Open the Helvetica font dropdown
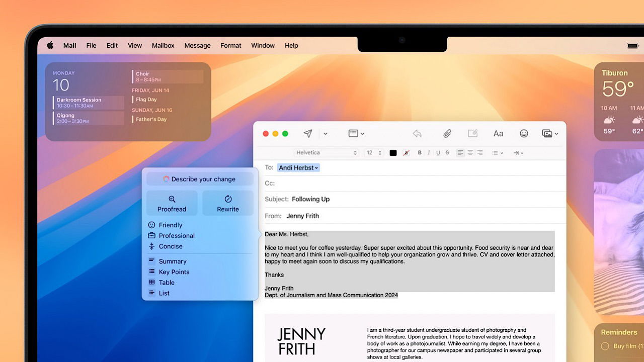 tap(326, 153)
